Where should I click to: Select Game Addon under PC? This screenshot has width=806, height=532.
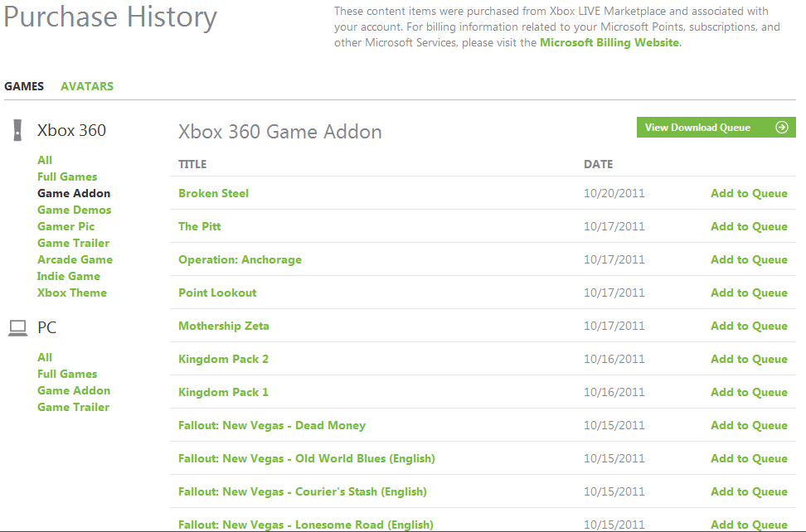74,390
